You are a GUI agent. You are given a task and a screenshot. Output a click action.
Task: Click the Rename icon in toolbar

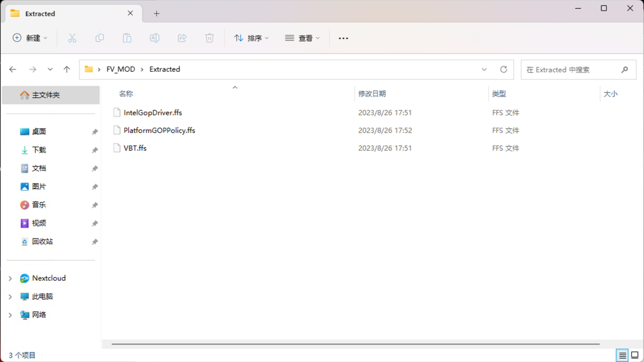coord(154,38)
